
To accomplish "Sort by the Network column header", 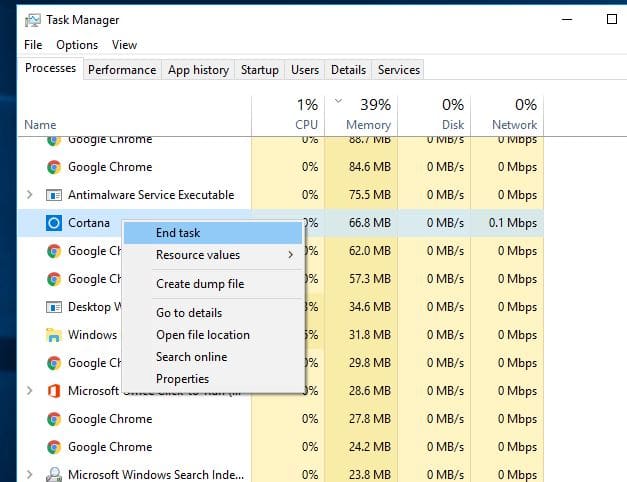I will (507, 116).
